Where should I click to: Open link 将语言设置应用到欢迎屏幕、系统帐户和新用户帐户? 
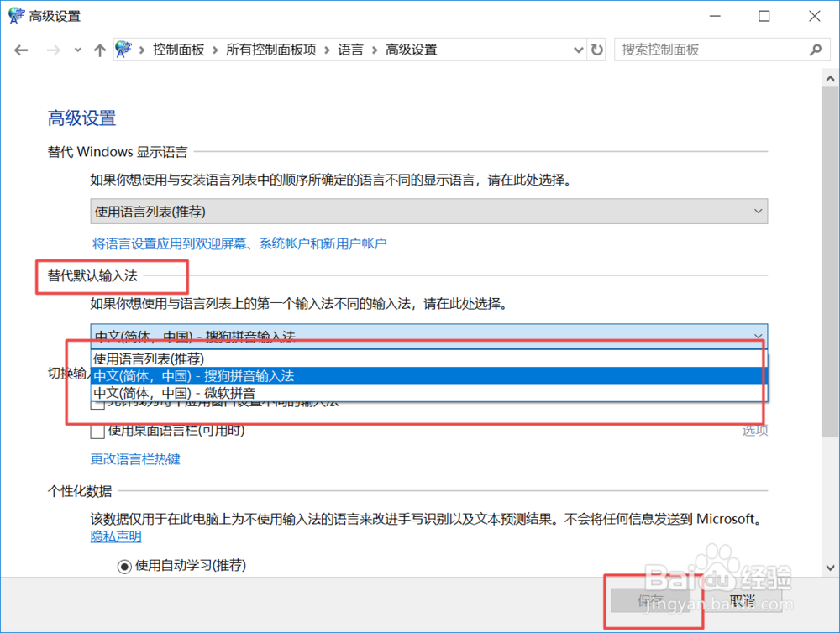click(x=239, y=243)
